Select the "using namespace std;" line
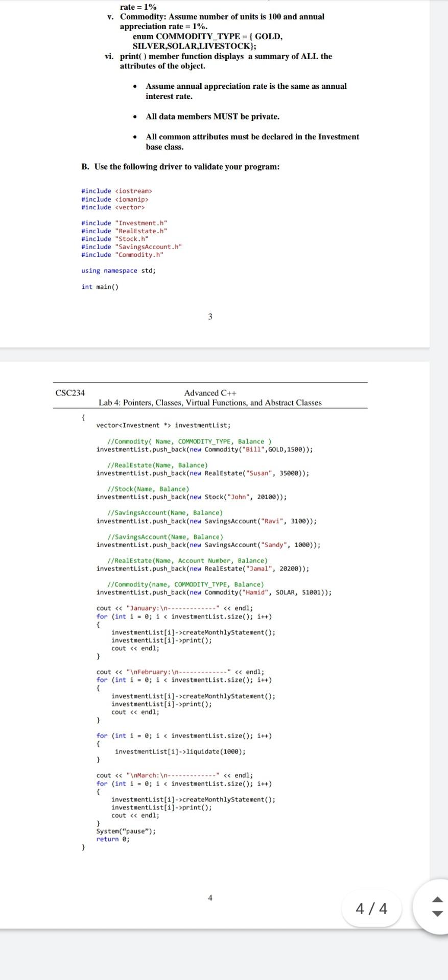This screenshot has height=980, width=448. (119, 271)
